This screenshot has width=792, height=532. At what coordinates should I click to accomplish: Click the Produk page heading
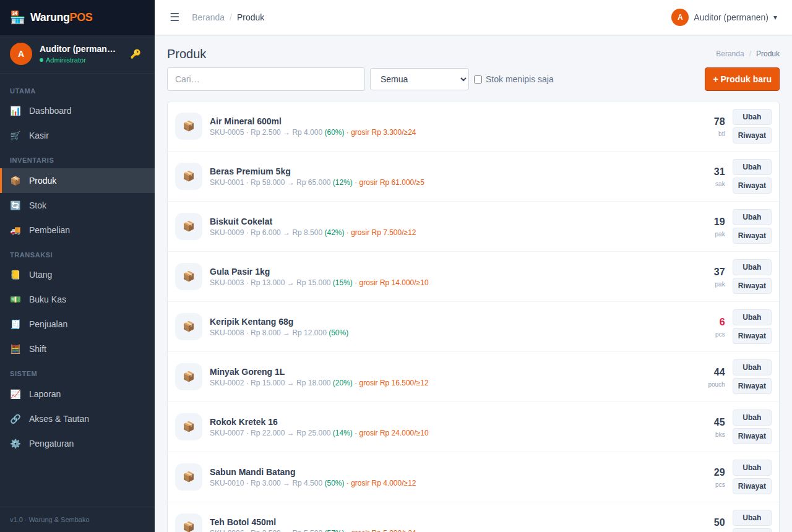click(x=186, y=54)
